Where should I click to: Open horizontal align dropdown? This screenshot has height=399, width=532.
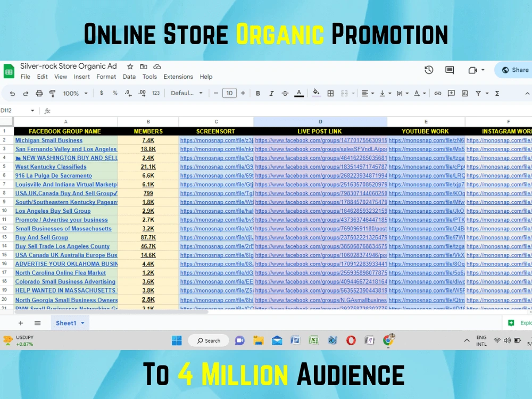368,93
